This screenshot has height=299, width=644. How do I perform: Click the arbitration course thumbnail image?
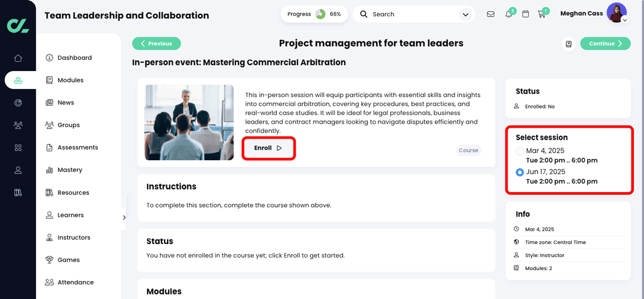[189, 123]
